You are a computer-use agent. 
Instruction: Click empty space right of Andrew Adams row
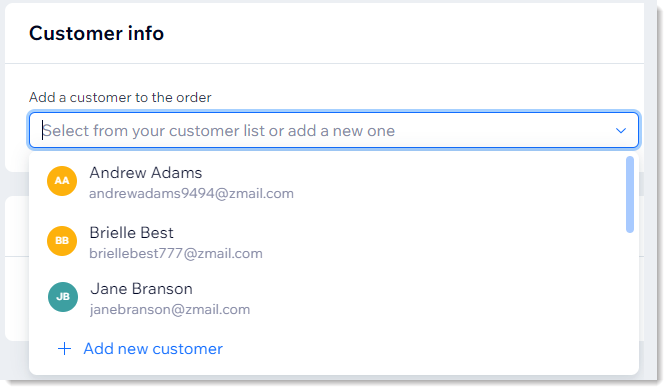tap(457, 181)
